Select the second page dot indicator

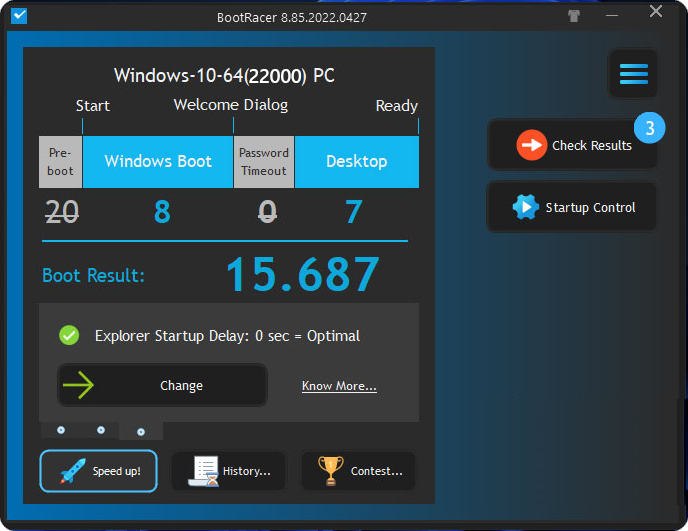click(x=101, y=430)
